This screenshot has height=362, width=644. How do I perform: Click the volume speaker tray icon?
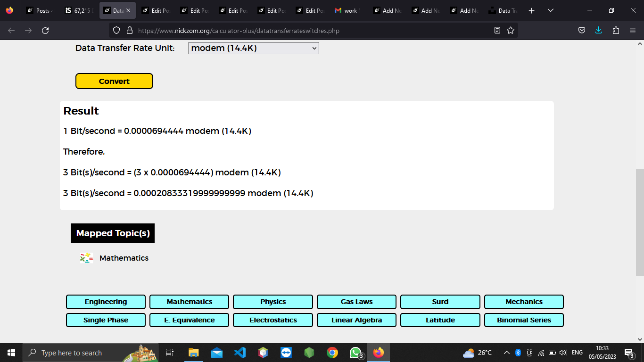[x=563, y=353]
